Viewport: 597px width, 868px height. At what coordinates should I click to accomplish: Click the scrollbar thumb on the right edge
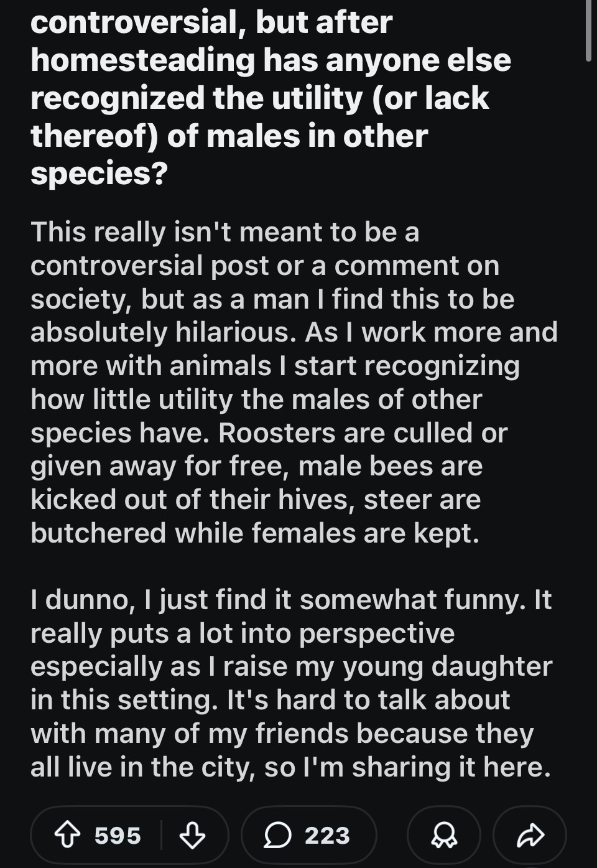(x=589, y=30)
